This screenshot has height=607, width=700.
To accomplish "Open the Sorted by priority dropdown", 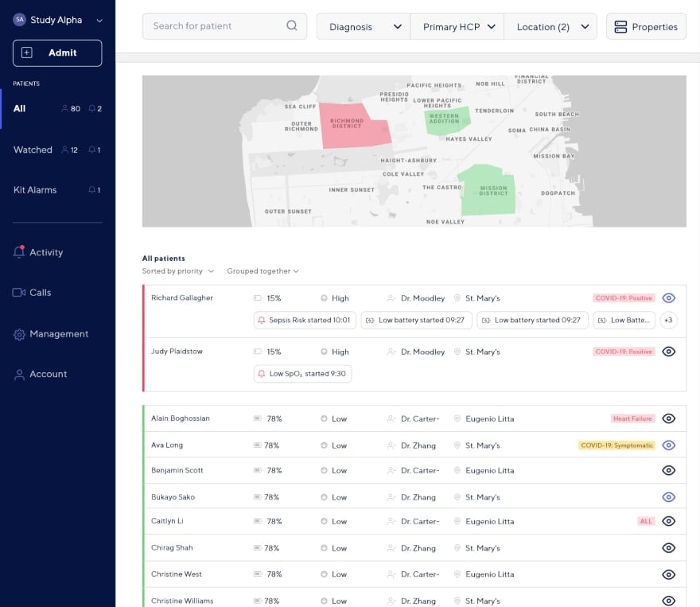I will click(x=178, y=271).
